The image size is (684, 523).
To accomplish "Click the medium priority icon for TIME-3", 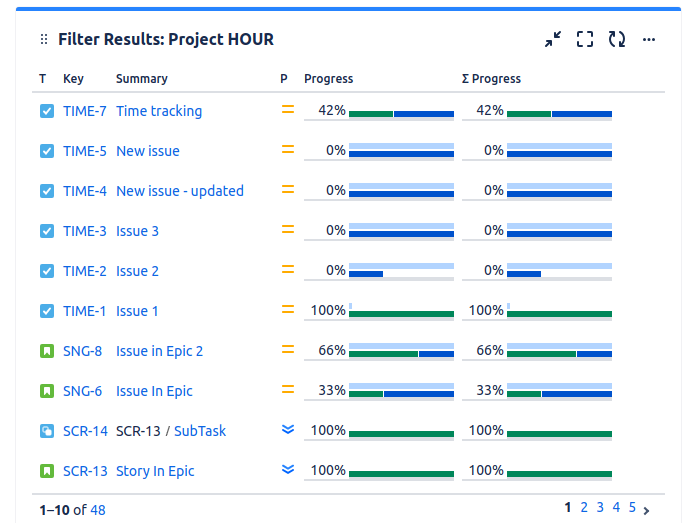I will [288, 229].
